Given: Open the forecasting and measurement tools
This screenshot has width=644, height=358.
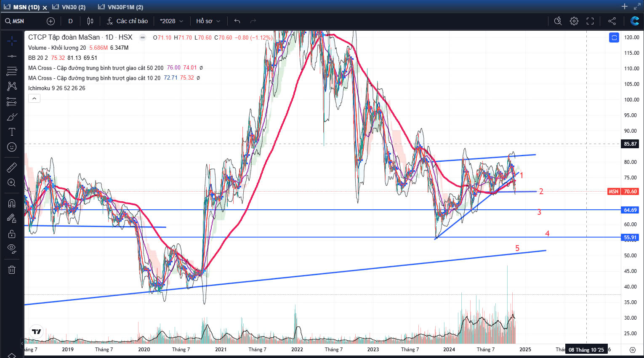Looking at the screenshot, I should coord(12,102).
